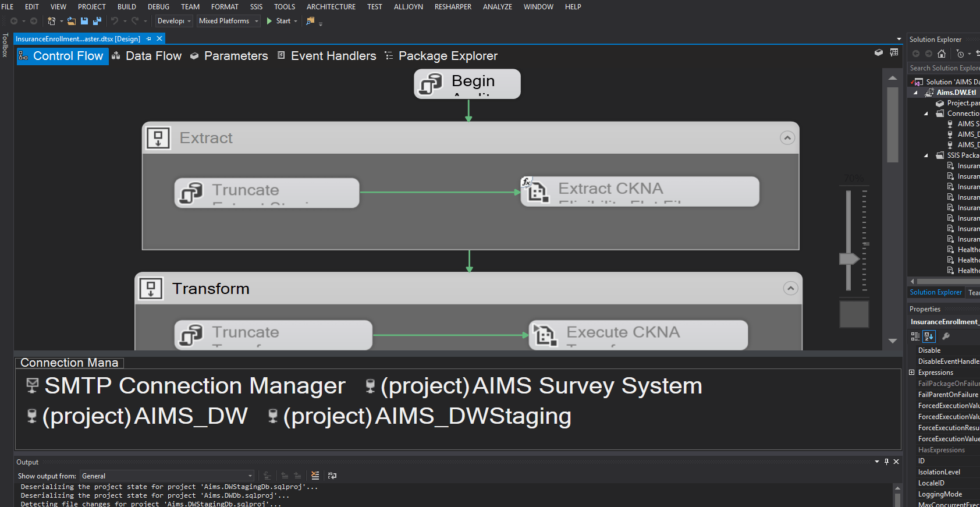Expand the Expressions property row
The height and width of the screenshot is (507, 980).
click(x=912, y=373)
